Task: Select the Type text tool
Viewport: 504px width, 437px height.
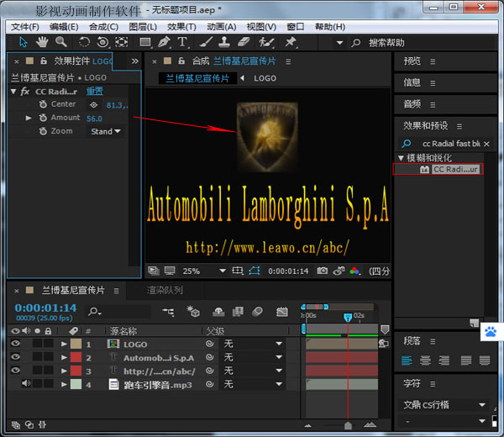Action: [182, 42]
